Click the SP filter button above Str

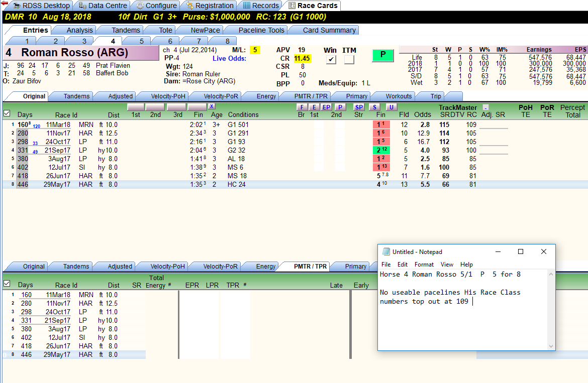359,107
